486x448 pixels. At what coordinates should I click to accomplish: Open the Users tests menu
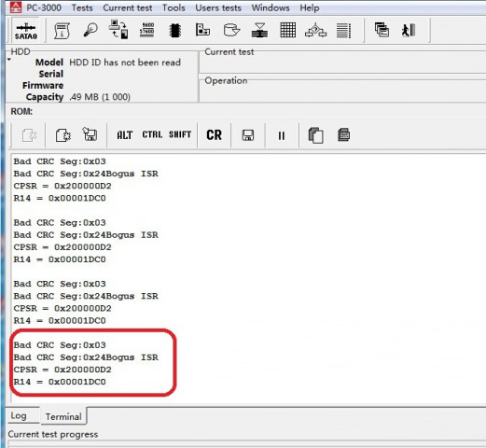coord(218,7)
